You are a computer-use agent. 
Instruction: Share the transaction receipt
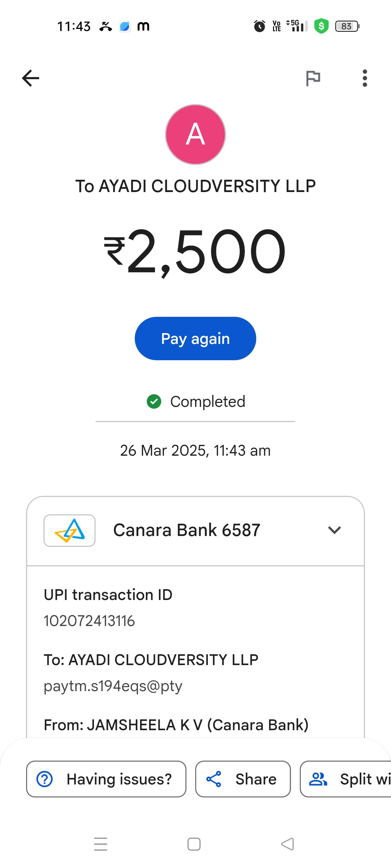coord(243,779)
